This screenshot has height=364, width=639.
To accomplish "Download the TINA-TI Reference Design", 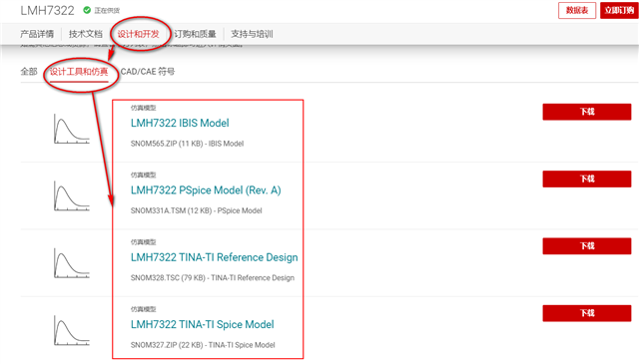I will pos(587,246).
